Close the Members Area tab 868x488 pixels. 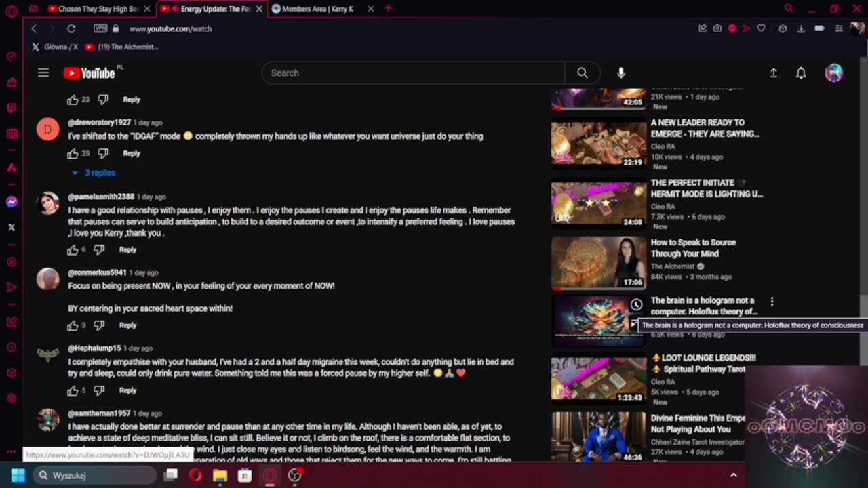pos(370,9)
